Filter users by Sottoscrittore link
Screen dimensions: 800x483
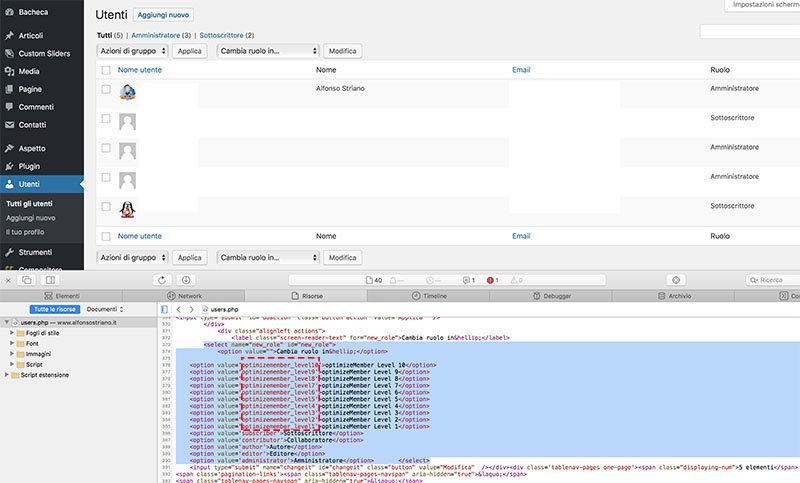pos(221,35)
